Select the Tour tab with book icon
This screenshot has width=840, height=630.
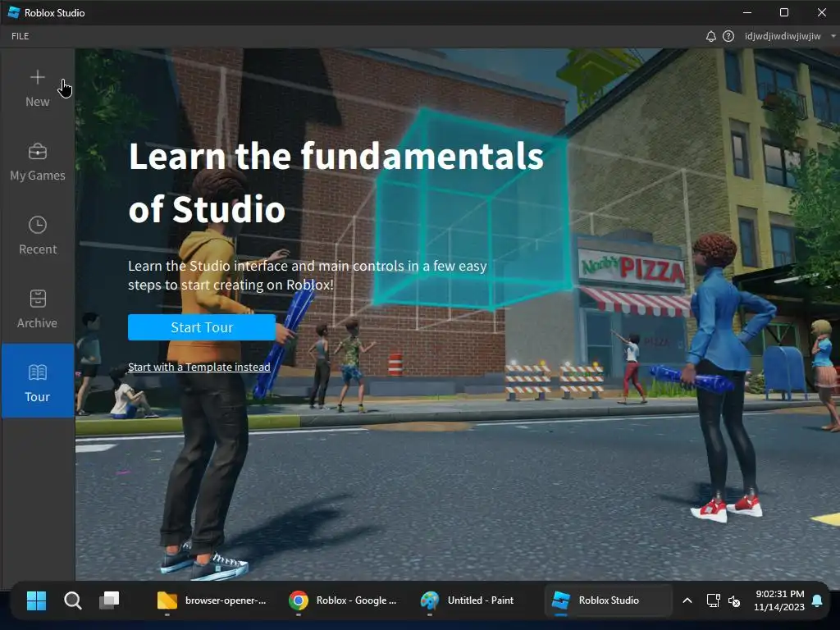coord(38,381)
